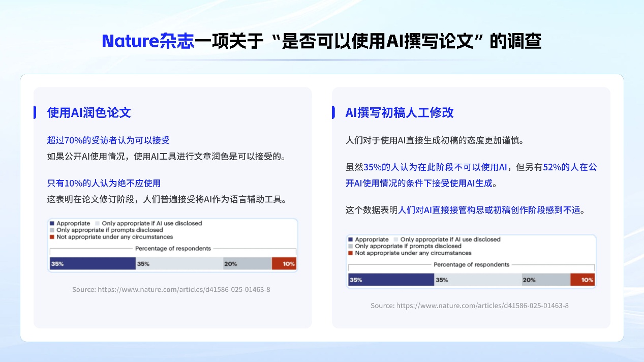The image size is (644, 362).
Task: Click Only appropriate if AI use disclosed in AI撰写初稿人工修改 chart
Action: [x=447, y=239]
